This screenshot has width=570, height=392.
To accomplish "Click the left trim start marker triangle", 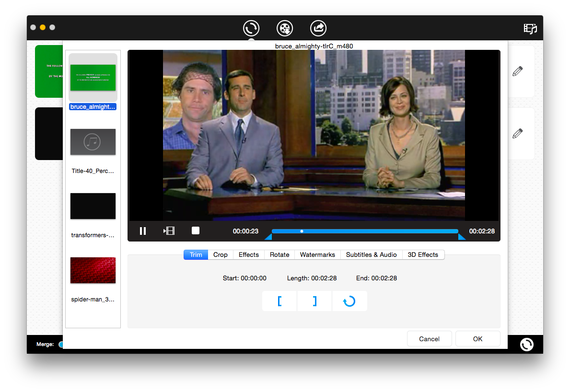I will click(x=269, y=237).
